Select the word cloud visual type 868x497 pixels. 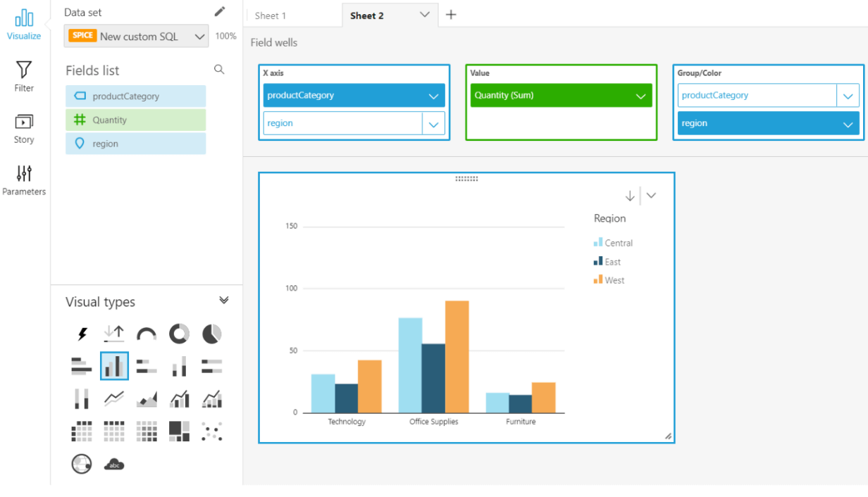pos(114,464)
